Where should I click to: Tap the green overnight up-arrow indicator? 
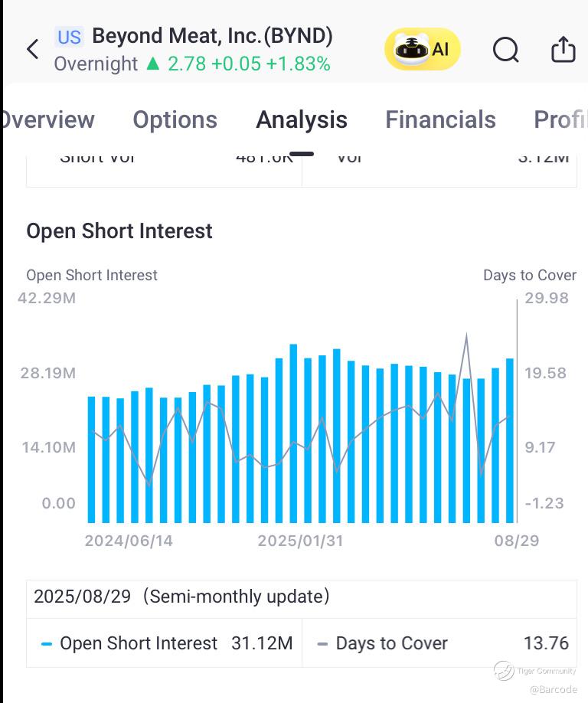point(152,64)
